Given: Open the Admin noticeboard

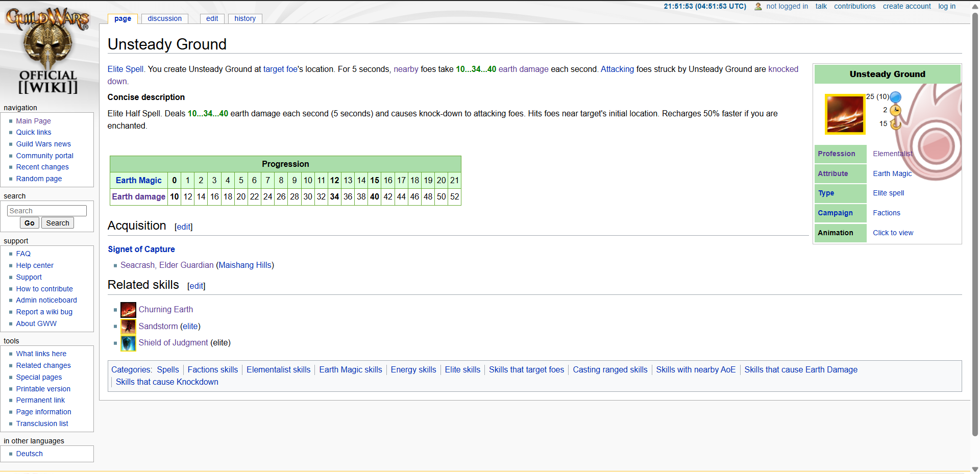Looking at the screenshot, I should [x=46, y=300].
